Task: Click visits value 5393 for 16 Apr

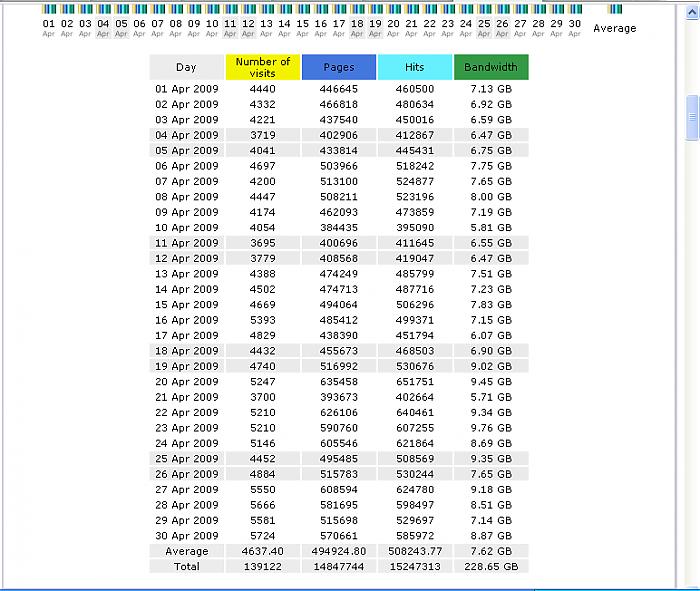Action: [x=262, y=320]
